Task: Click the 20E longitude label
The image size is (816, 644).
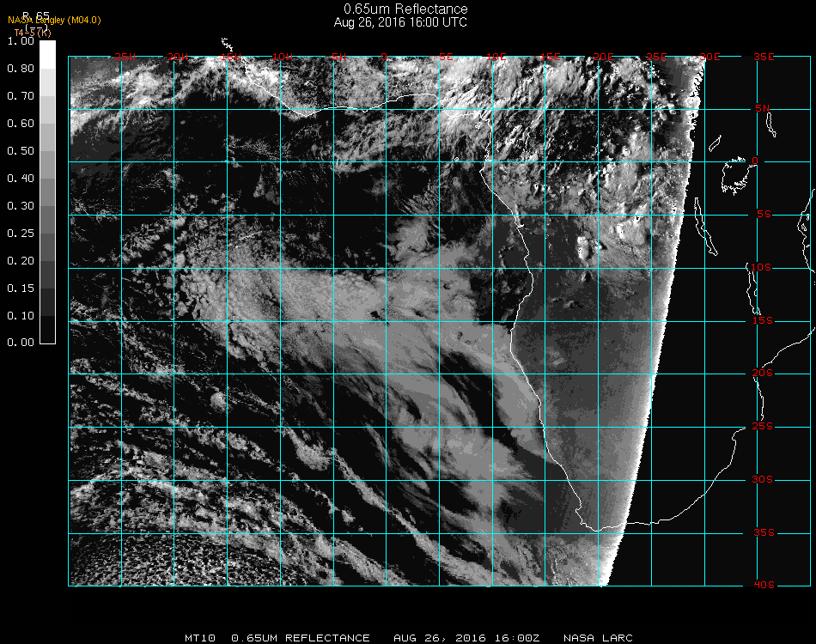Action: 604,57
